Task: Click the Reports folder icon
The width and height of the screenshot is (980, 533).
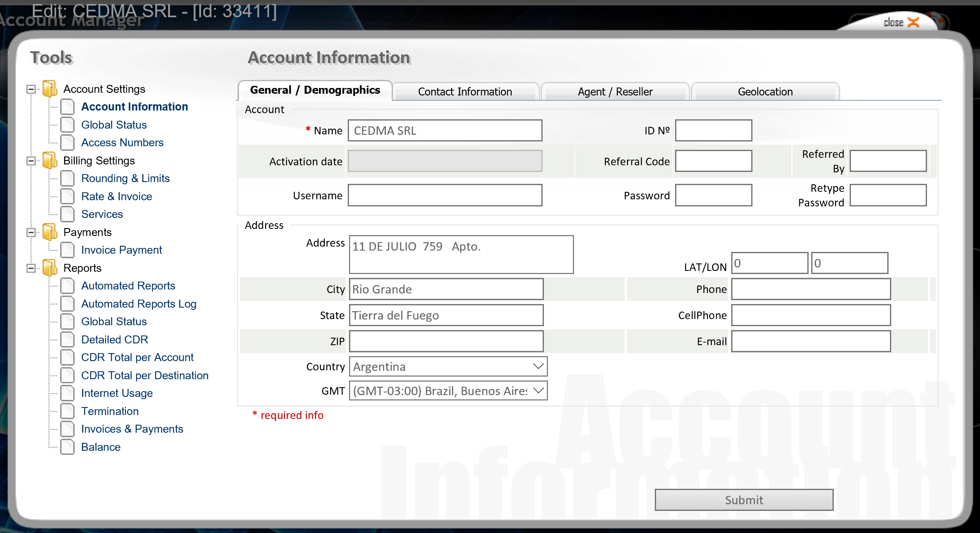Action: pyautogui.click(x=50, y=268)
